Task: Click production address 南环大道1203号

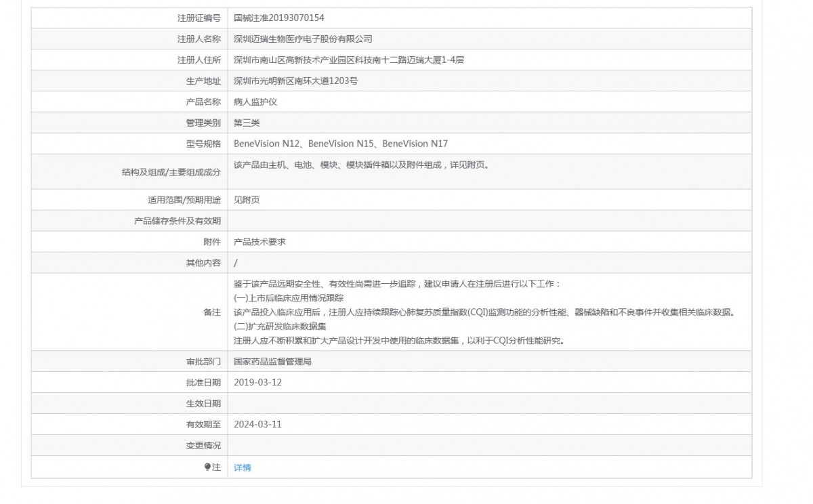Action: tap(295, 81)
